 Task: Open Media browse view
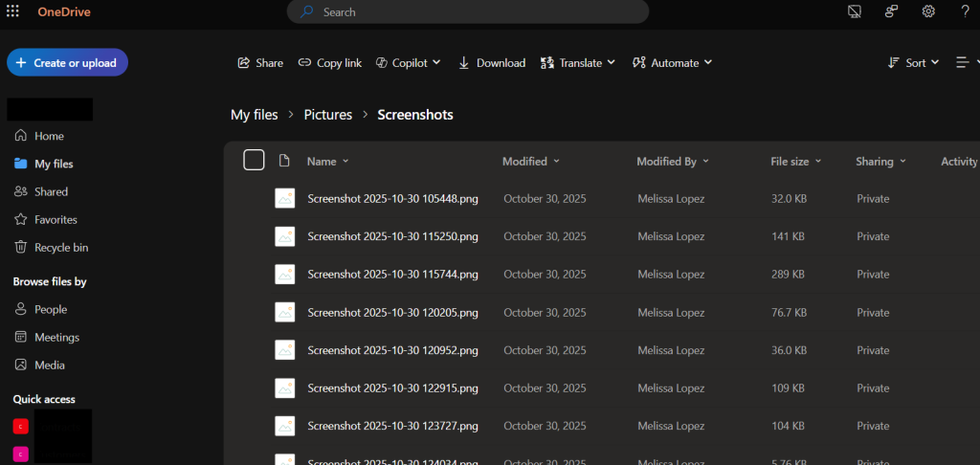click(49, 365)
